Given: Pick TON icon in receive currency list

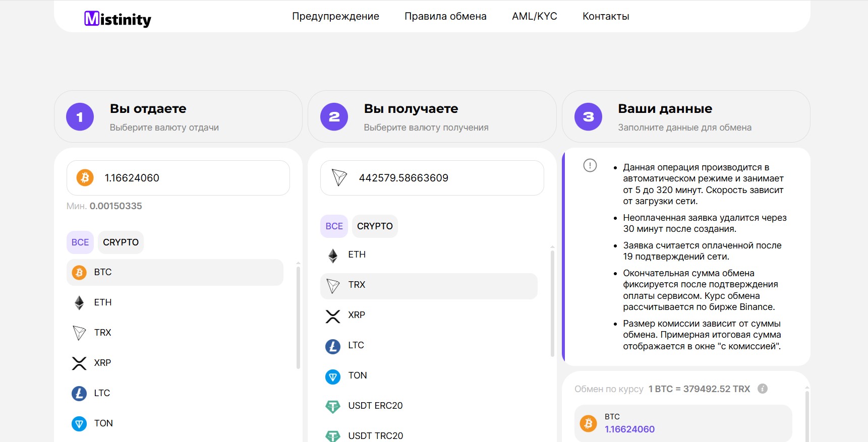Looking at the screenshot, I should (x=333, y=377).
